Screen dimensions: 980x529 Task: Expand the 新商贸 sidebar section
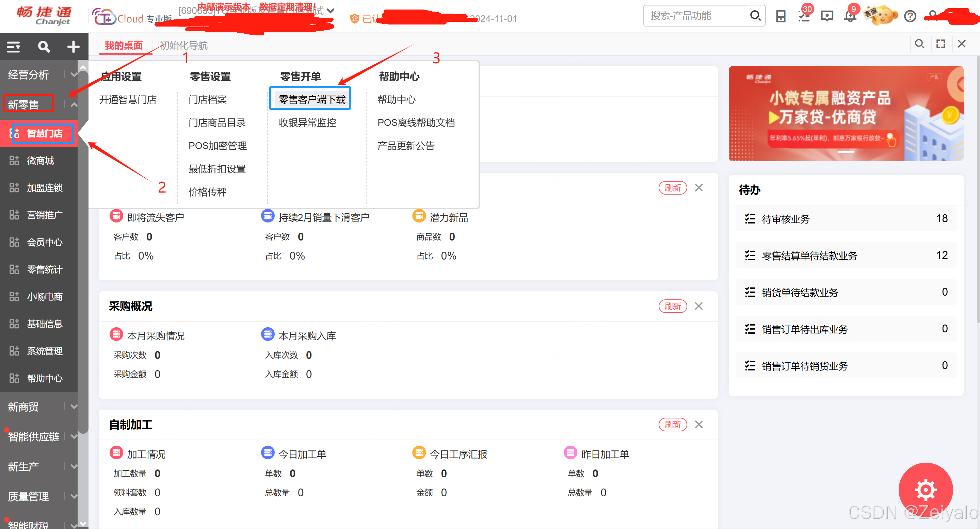(x=74, y=407)
